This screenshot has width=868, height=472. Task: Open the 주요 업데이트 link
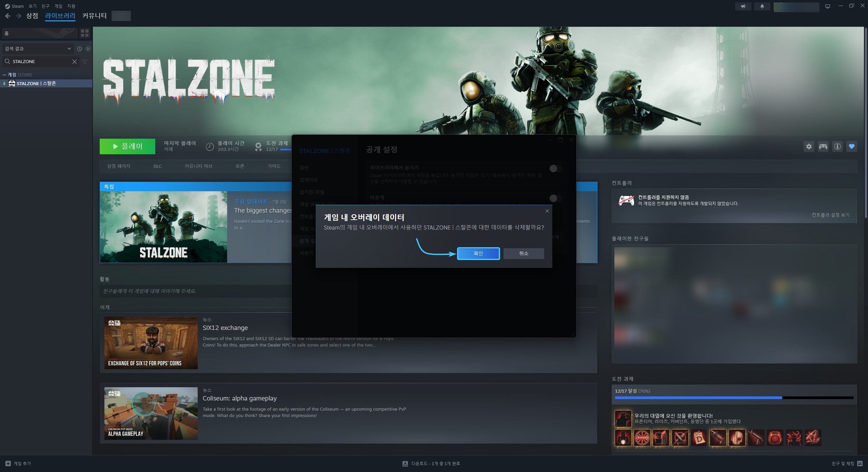[251, 202]
